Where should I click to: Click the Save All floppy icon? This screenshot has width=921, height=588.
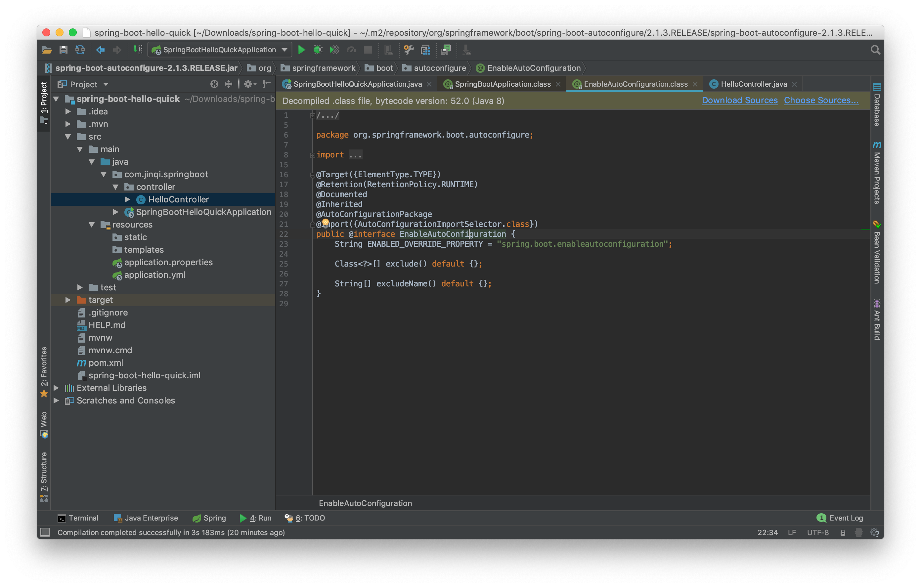click(64, 50)
